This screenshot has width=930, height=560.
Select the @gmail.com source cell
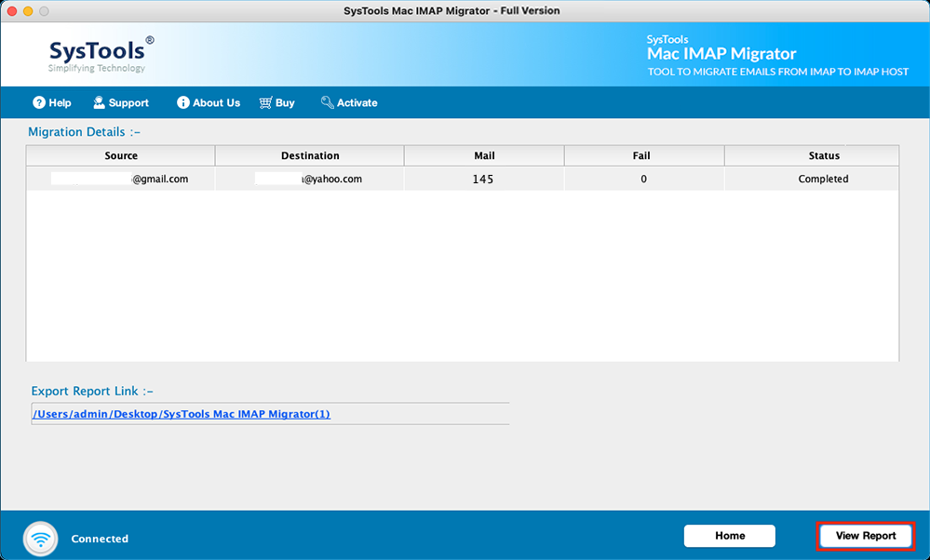pyautogui.click(x=121, y=179)
